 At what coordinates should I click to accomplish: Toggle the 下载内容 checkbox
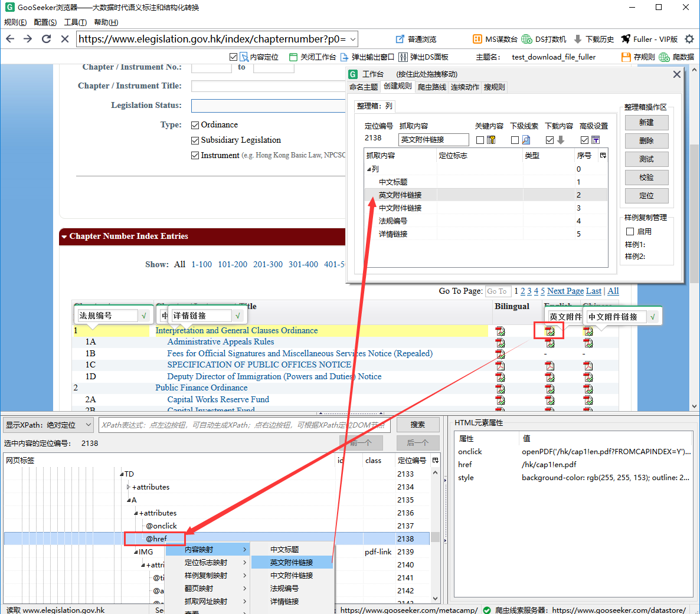pyautogui.click(x=549, y=140)
